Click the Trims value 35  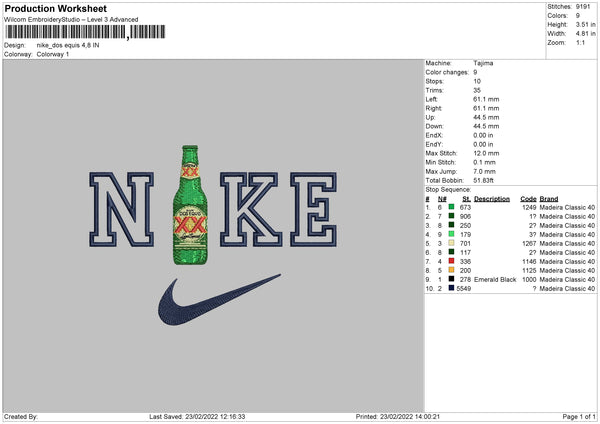pos(477,90)
